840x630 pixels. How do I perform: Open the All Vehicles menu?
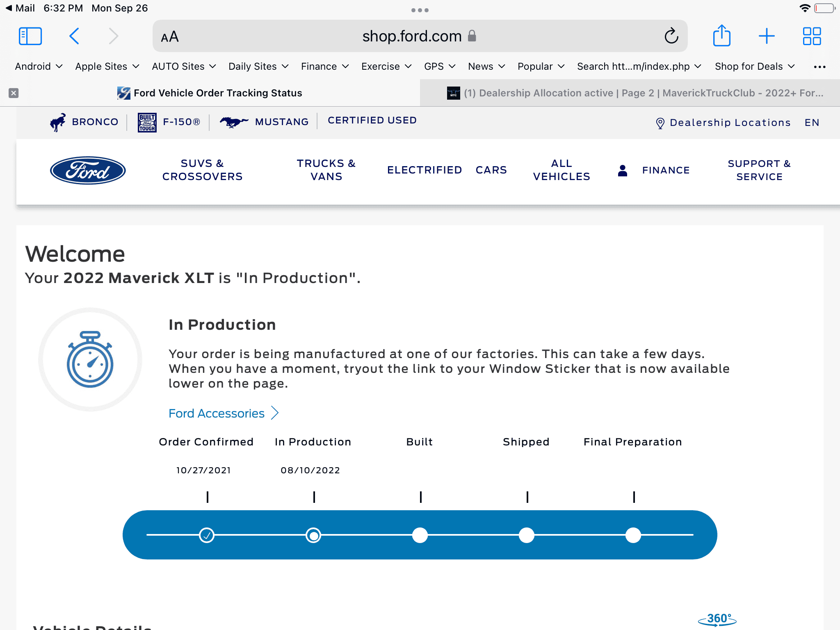[562, 170]
